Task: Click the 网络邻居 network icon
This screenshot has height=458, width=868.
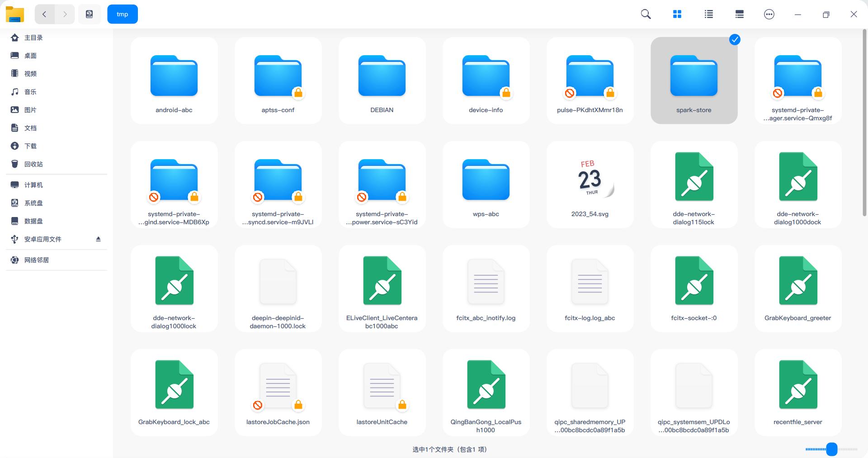Action: pyautogui.click(x=37, y=260)
